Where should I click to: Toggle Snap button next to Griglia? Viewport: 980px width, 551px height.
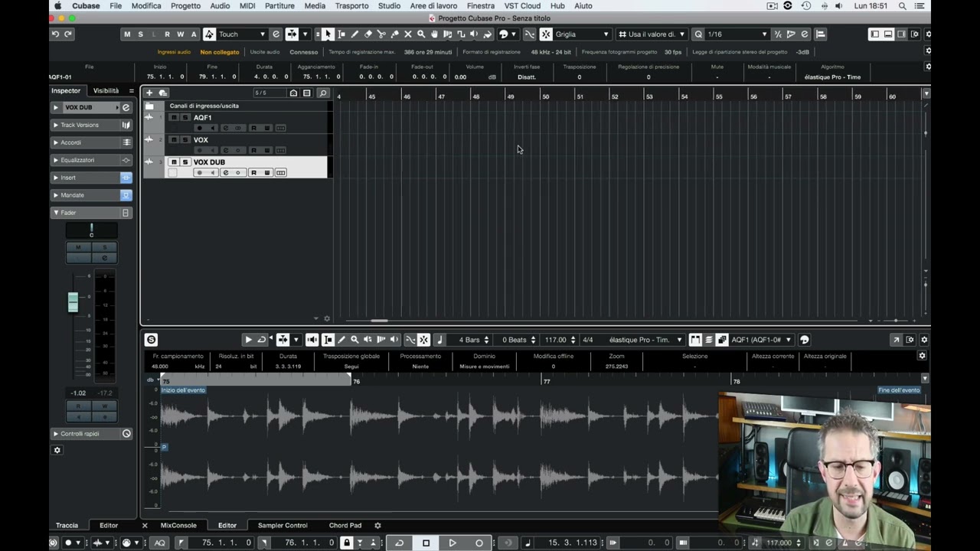(546, 34)
